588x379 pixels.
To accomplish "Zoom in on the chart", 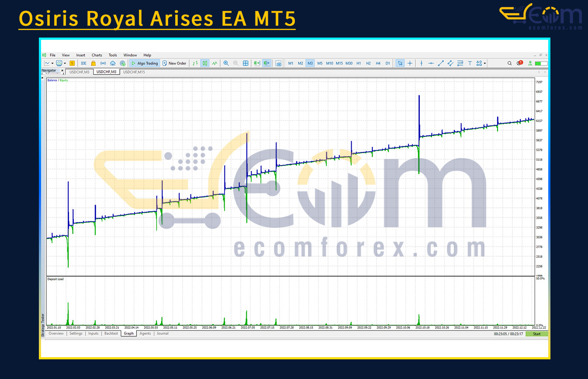I will [x=226, y=63].
